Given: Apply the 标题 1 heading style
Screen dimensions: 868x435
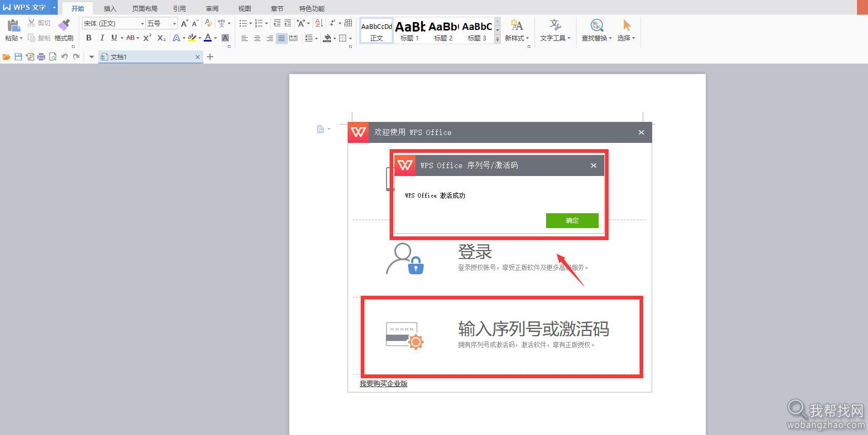Looking at the screenshot, I should coord(410,30).
